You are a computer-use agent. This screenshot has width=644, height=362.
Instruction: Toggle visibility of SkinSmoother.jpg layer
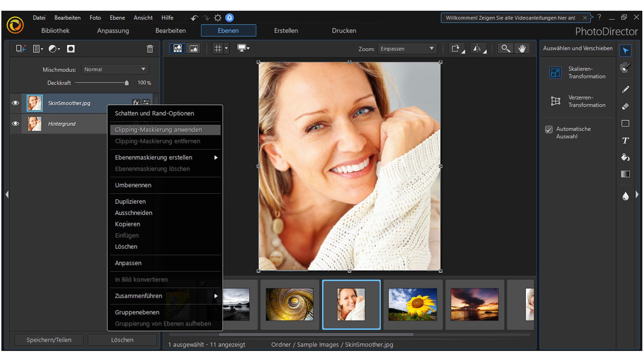click(15, 102)
